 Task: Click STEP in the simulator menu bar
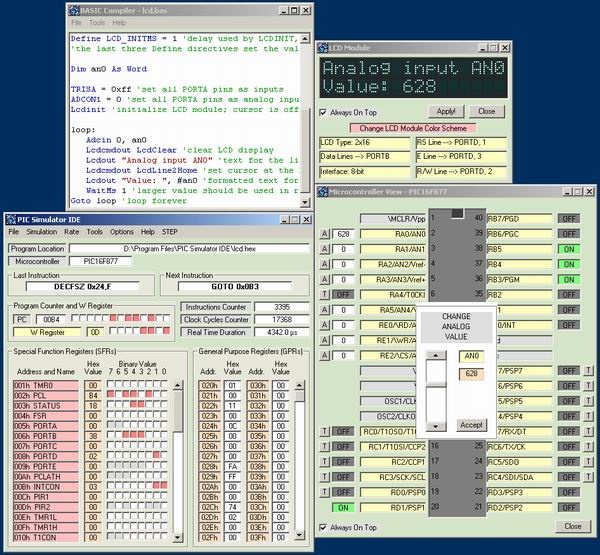click(171, 231)
